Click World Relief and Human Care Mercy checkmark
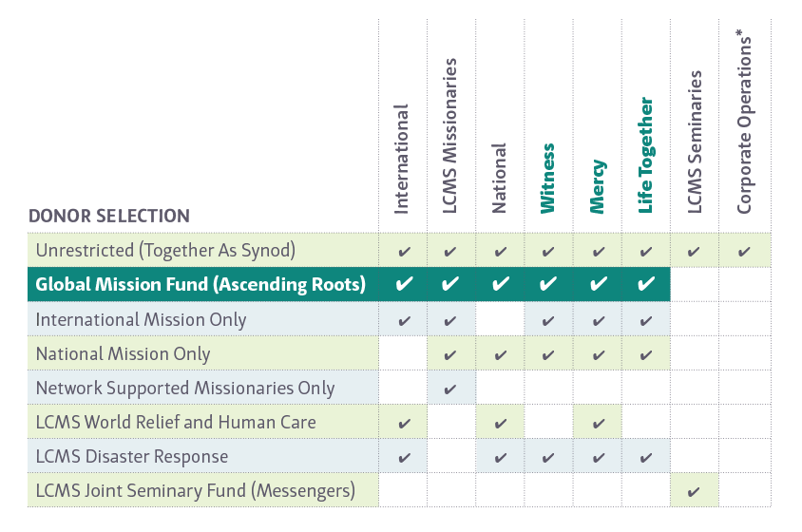Screen dimensions: 802x532 [x=598, y=423]
